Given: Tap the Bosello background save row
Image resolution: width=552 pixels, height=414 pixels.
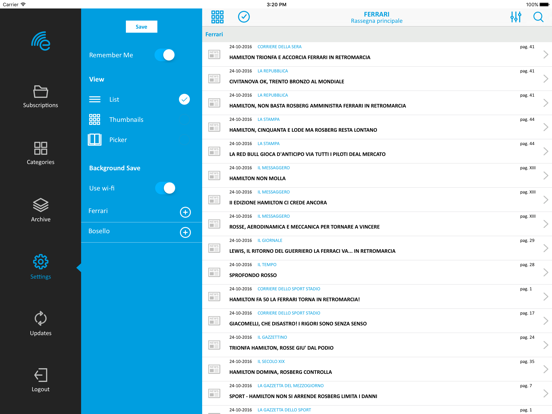Looking at the screenshot, I should pos(142,232).
